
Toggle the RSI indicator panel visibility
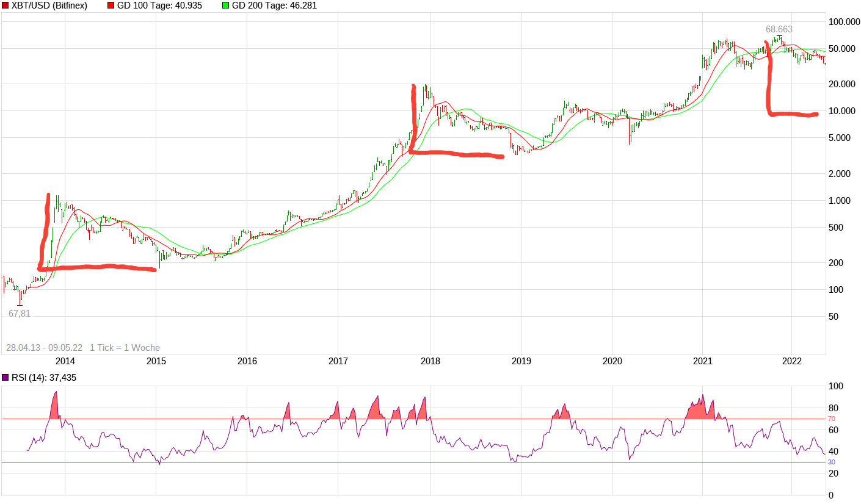[5, 377]
